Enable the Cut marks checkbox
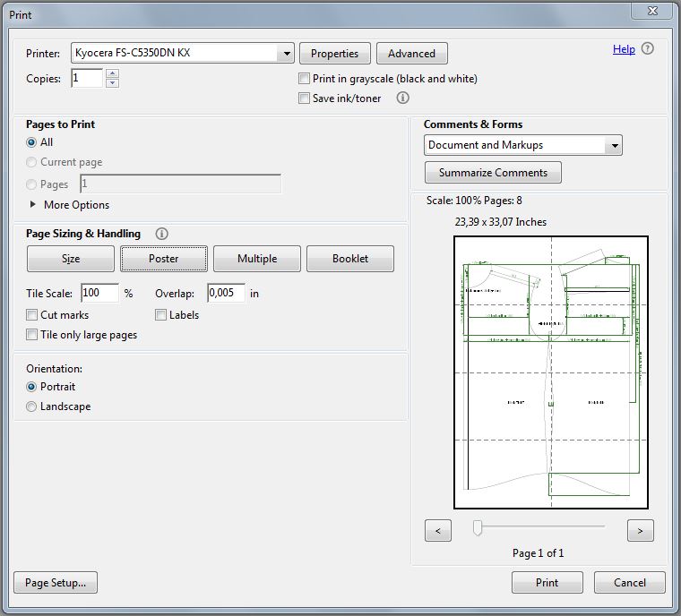 (31, 315)
